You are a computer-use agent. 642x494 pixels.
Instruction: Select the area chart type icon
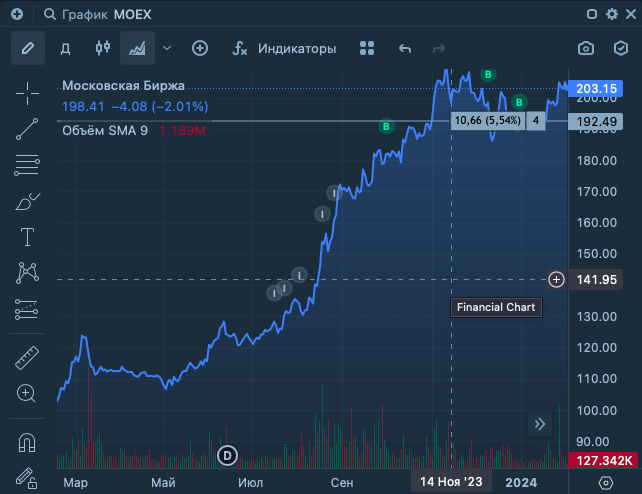(137, 48)
